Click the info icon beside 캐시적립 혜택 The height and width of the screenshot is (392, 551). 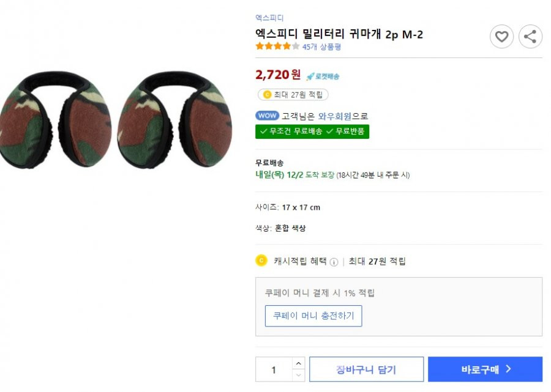click(334, 262)
